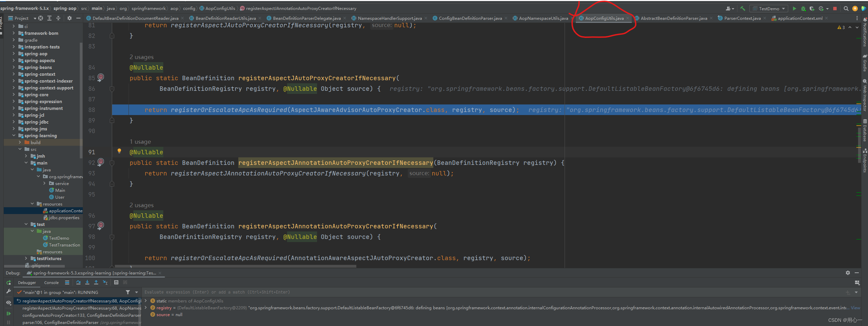The image size is (868, 326).
Task: Expand the static members of AopConfigUtils node
Action: (x=146, y=301)
